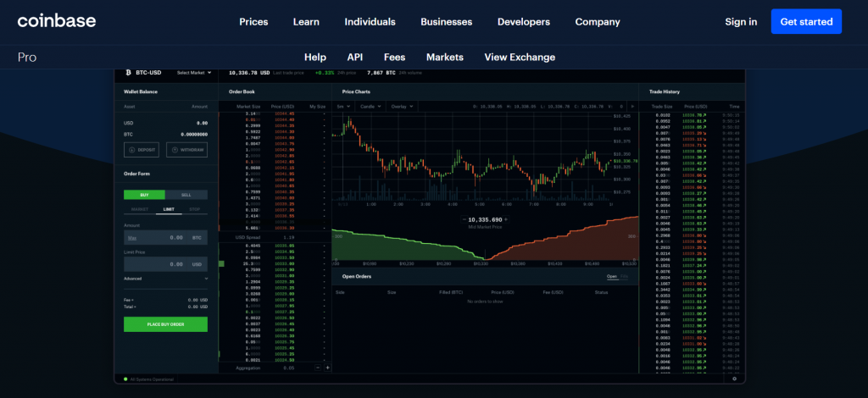Switch order form to SELL
Viewport: 868px width, 398px height.
pos(186,195)
